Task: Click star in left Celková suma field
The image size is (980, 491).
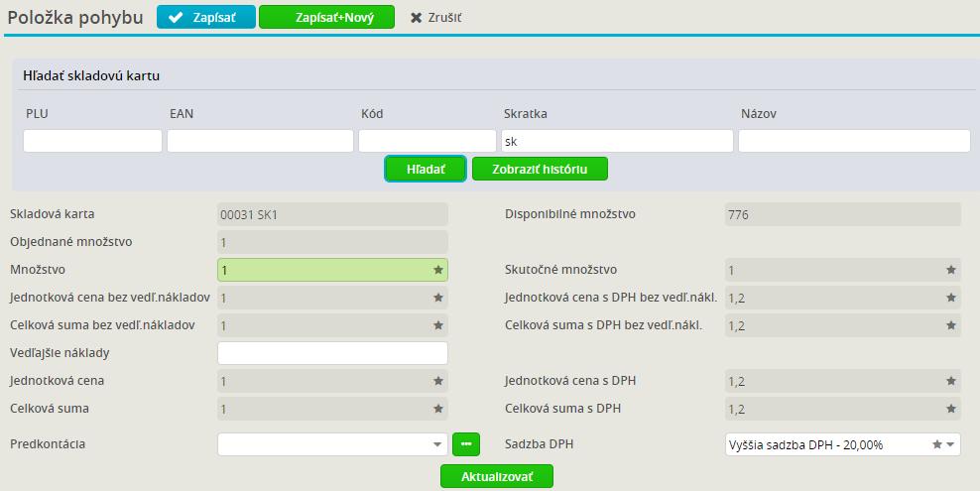Action: [438, 409]
